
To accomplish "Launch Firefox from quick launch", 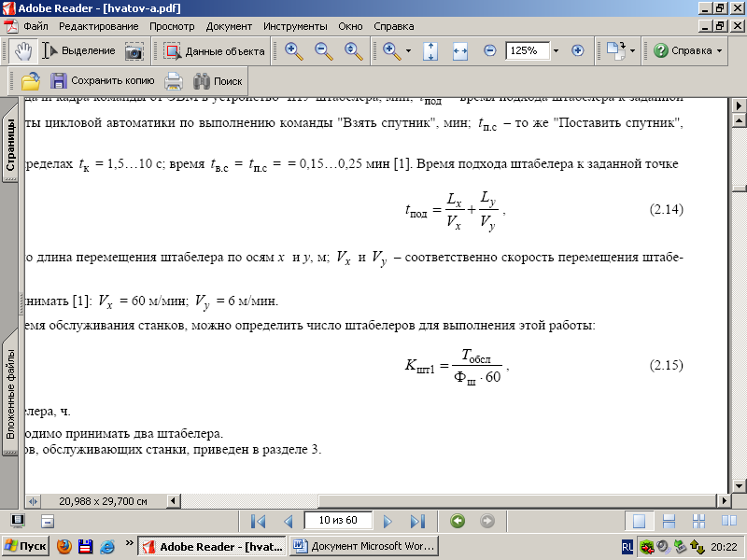I will [63, 546].
